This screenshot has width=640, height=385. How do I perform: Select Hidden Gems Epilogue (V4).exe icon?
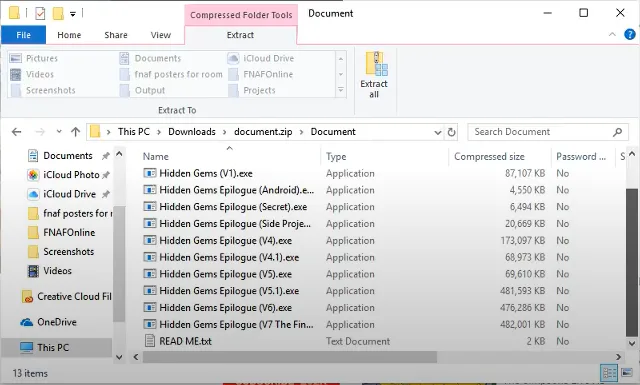150,240
